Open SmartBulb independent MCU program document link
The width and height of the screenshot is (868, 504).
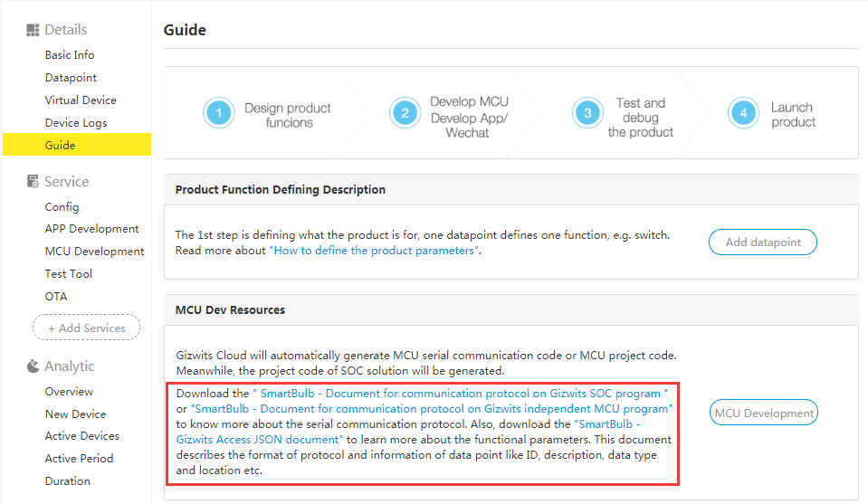click(432, 409)
